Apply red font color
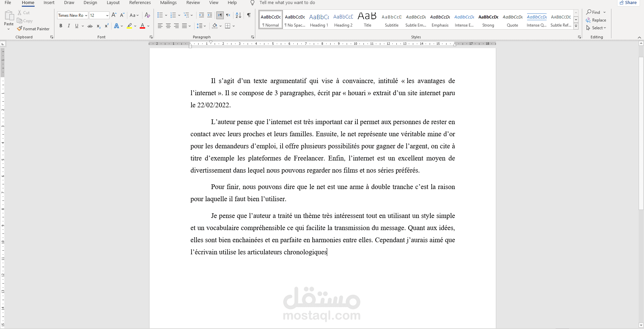The image size is (644, 329). click(x=142, y=26)
